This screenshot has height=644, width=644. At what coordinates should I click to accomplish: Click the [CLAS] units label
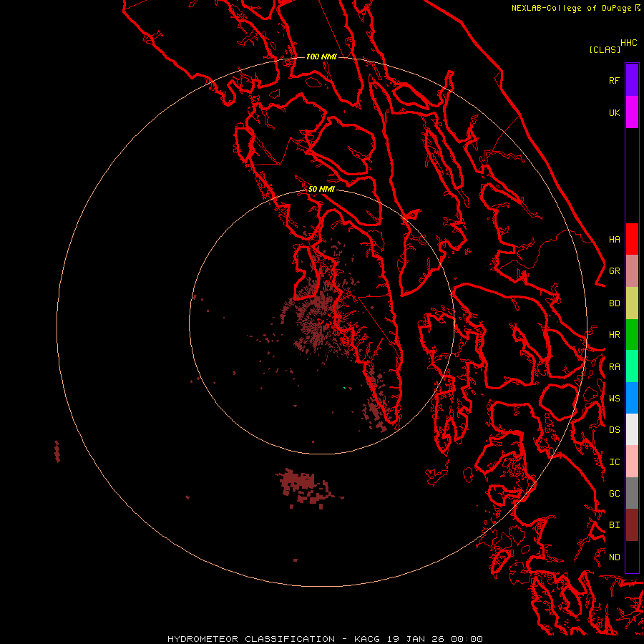pyautogui.click(x=605, y=49)
